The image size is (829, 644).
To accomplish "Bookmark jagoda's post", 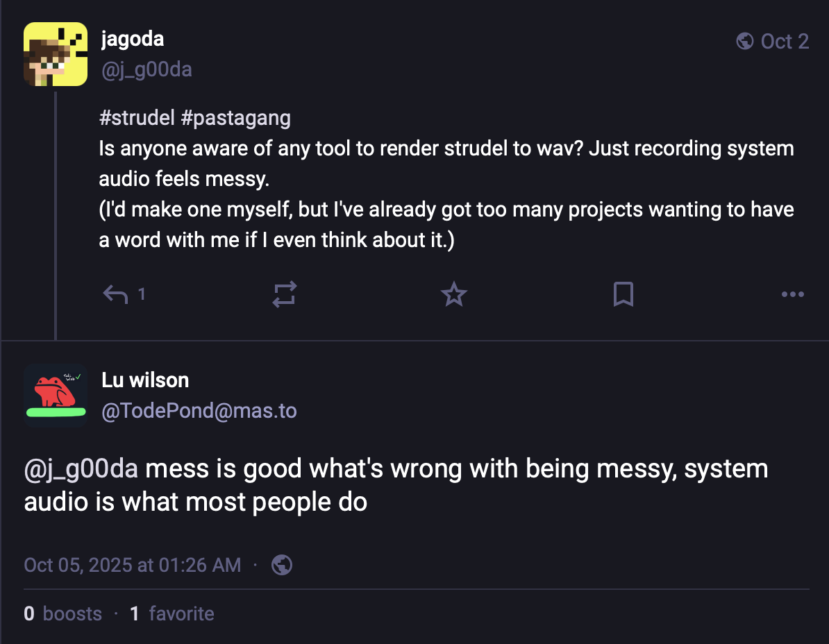I will click(x=623, y=295).
